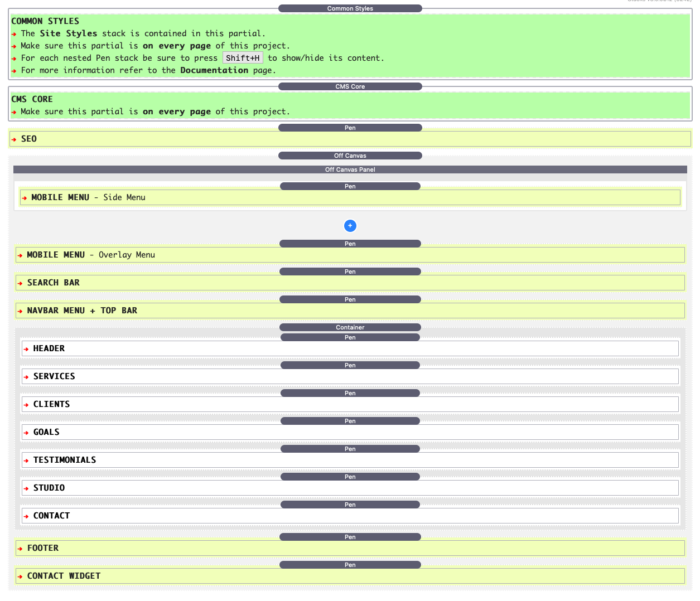This screenshot has height=601, width=700.
Task: Click the red arrow beside SEO
Action: [14, 139]
